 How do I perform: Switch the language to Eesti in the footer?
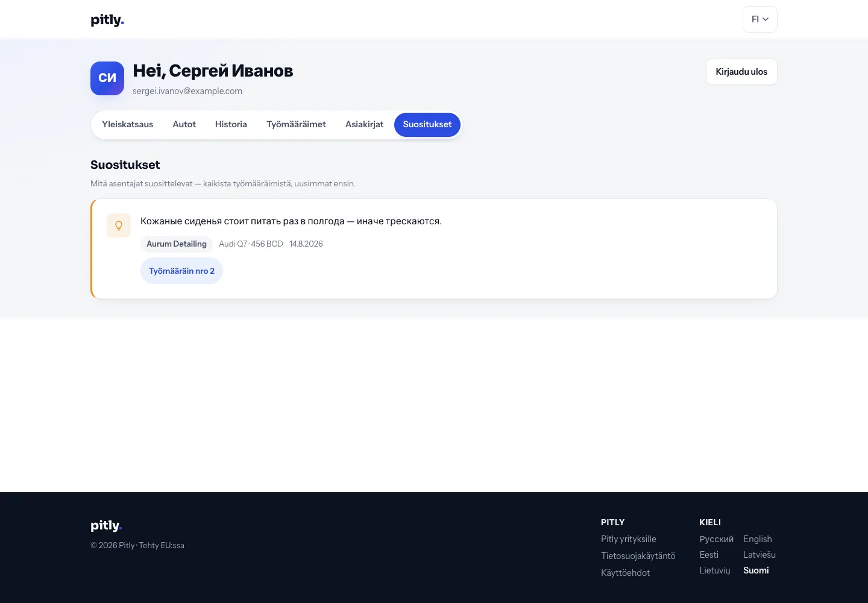click(709, 555)
